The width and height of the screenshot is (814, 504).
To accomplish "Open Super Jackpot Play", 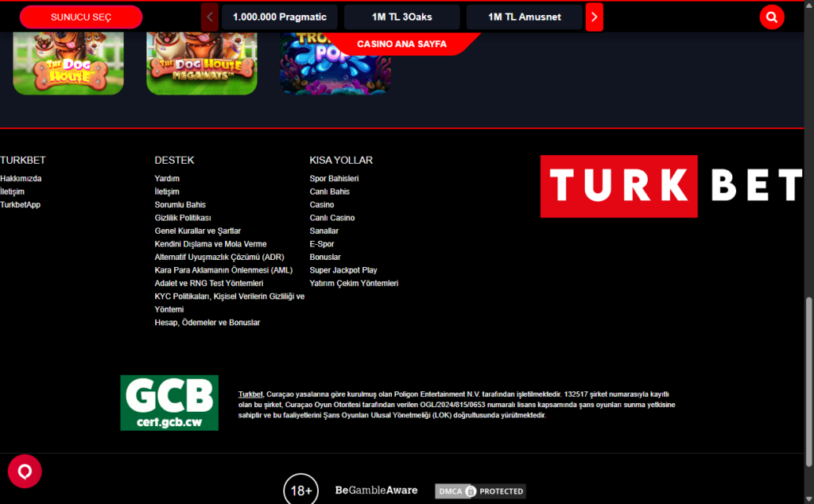I will pyautogui.click(x=343, y=269).
